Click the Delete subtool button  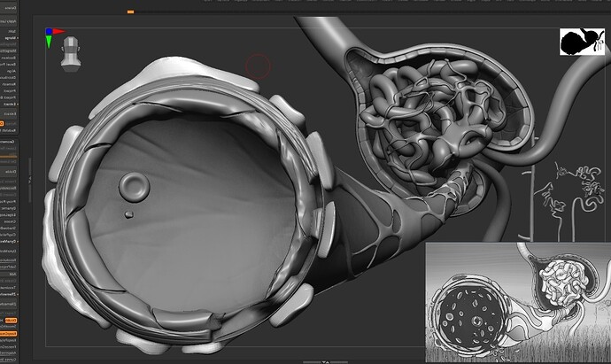click(9, 8)
